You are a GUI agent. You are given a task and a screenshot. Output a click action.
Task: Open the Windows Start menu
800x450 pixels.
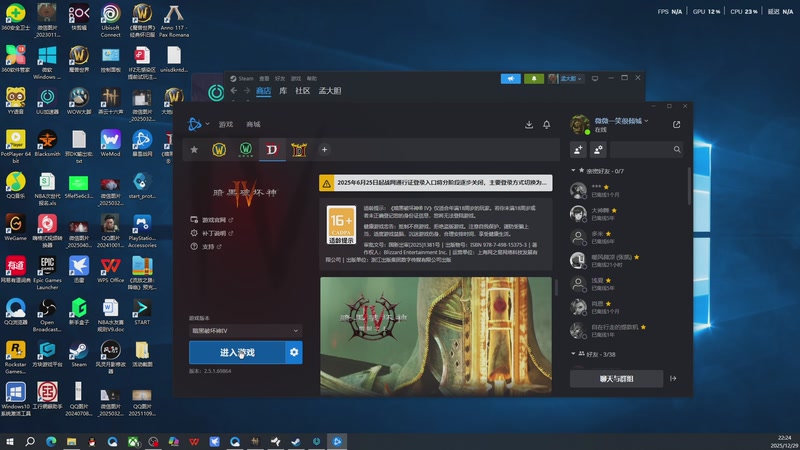click(9, 441)
